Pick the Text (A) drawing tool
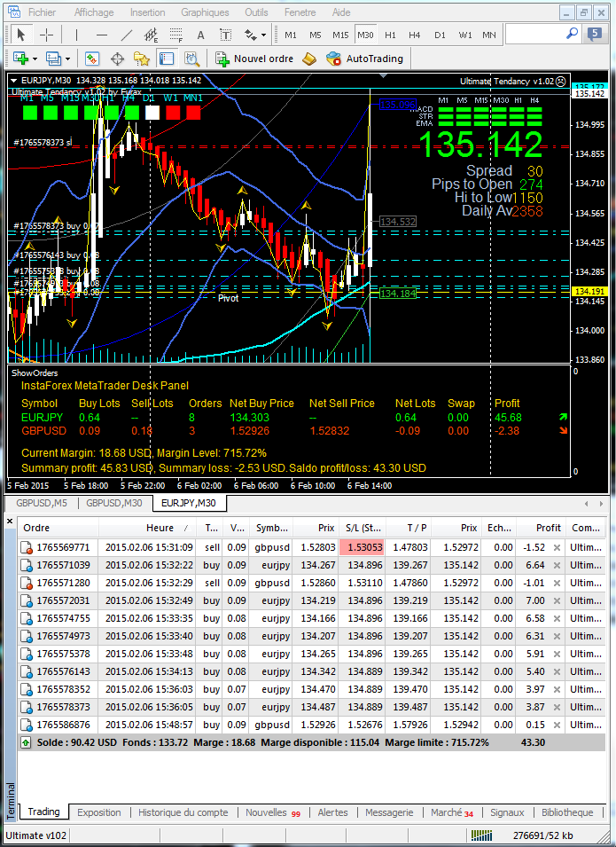 (x=201, y=35)
